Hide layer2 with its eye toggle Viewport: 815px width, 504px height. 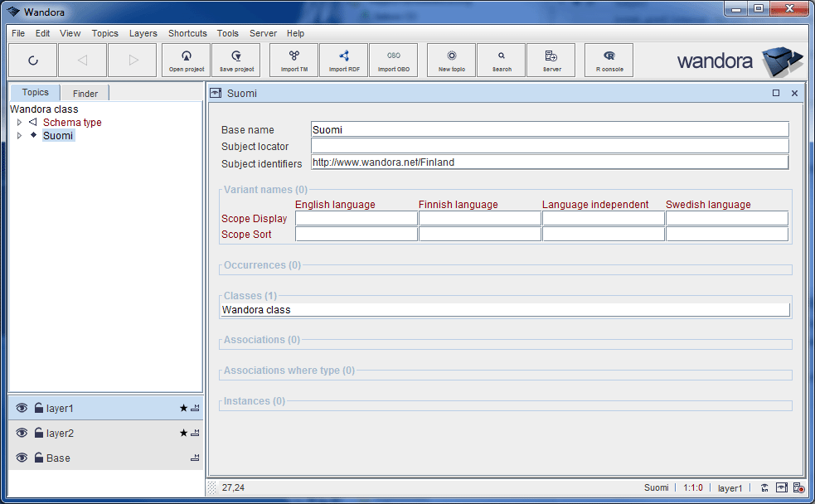[x=20, y=433]
